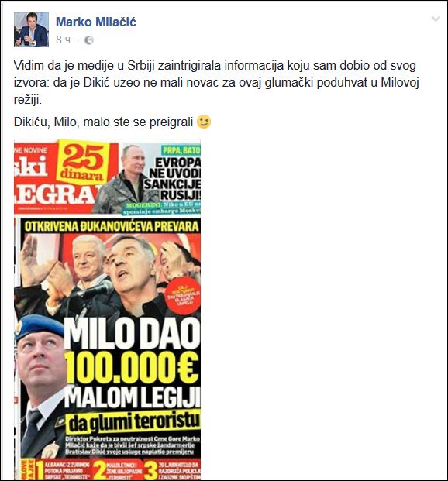Click the 'EVROPA NE UVODI SANKCIJE RUSIJI' headline
Screen dimensions: 448x481
(x=174, y=178)
